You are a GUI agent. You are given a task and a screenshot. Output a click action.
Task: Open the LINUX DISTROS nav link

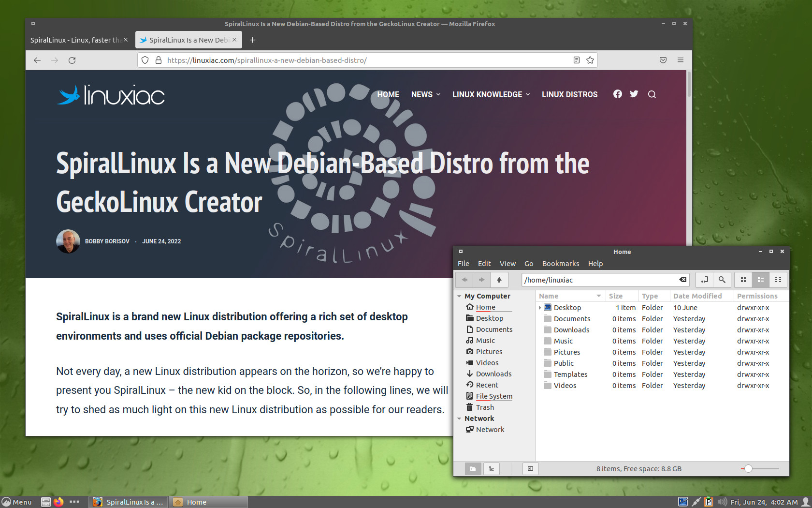tap(569, 94)
